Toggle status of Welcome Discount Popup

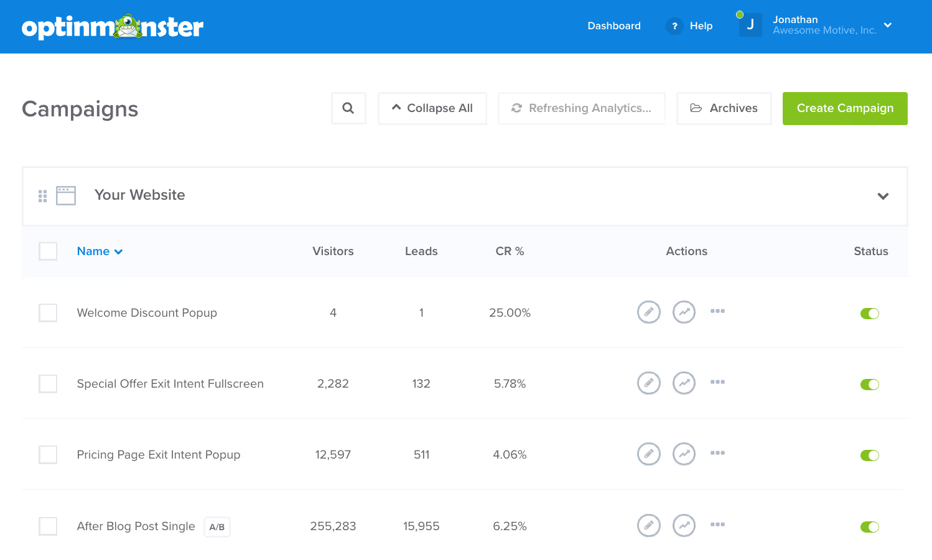tap(870, 314)
